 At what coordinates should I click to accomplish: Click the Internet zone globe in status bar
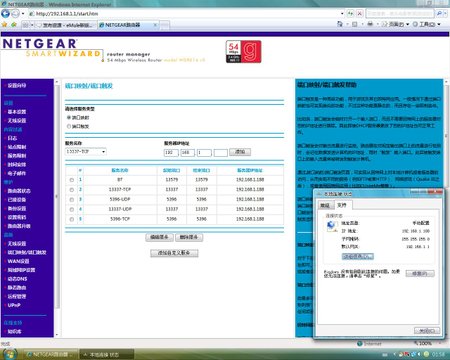pos(360,343)
